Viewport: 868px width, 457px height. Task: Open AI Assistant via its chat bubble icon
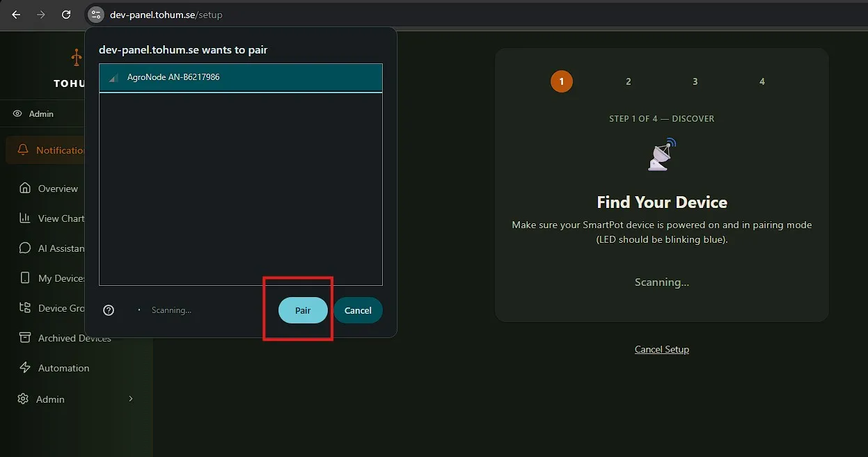tap(25, 248)
